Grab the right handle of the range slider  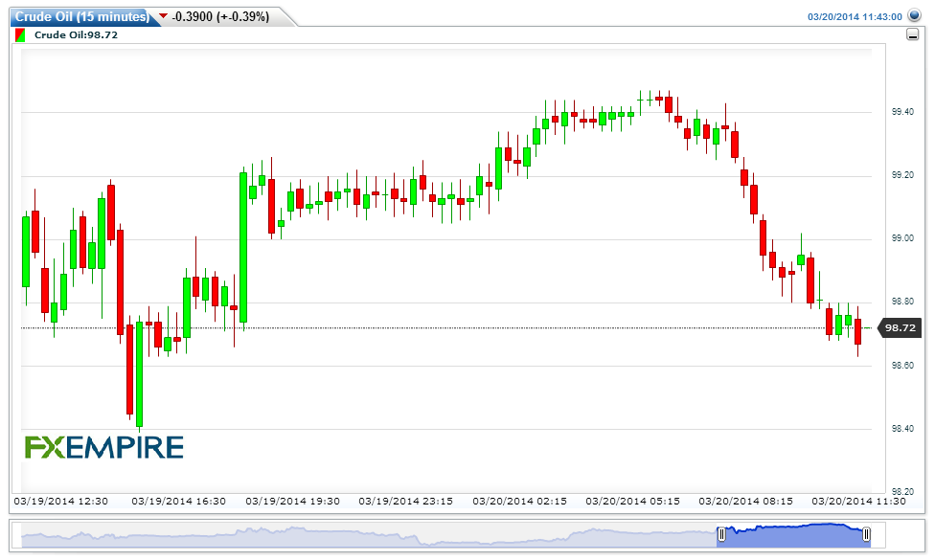point(866,534)
